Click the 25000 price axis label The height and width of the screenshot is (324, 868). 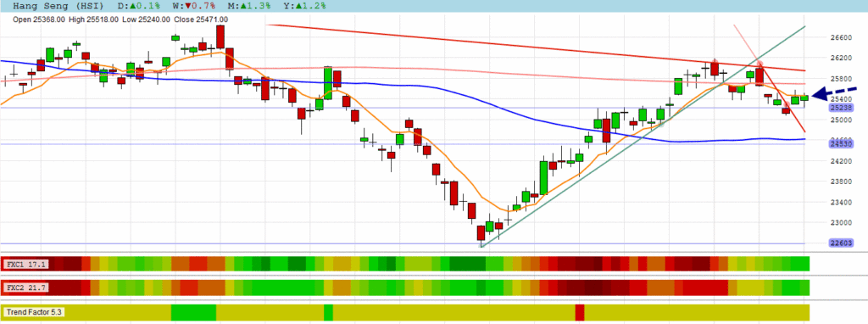pyautogui.click(x=841, y=120)
